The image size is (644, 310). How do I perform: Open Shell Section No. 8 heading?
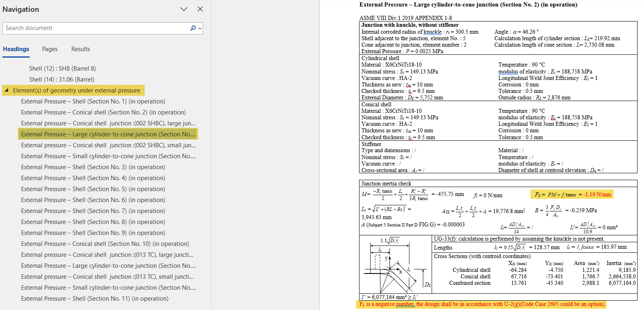tap(93, 222)
